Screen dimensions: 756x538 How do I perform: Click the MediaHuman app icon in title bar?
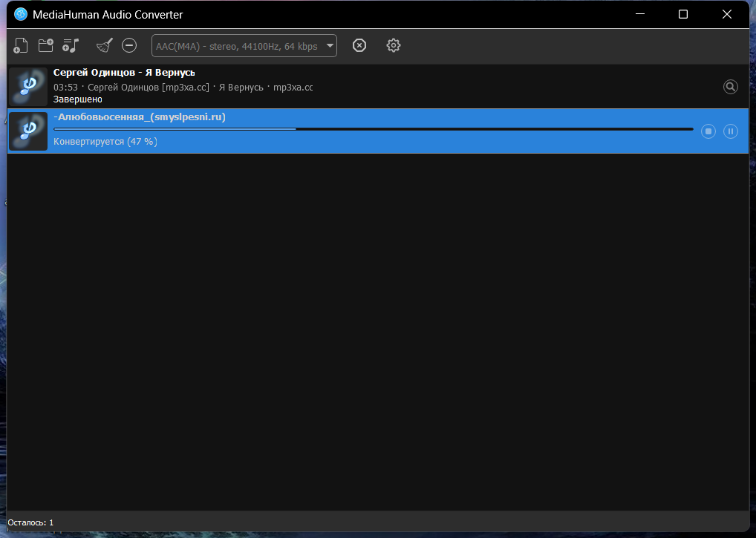[x=21, y=15]
